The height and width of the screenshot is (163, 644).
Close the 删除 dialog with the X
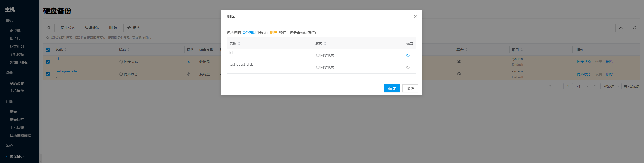[415, 17]
